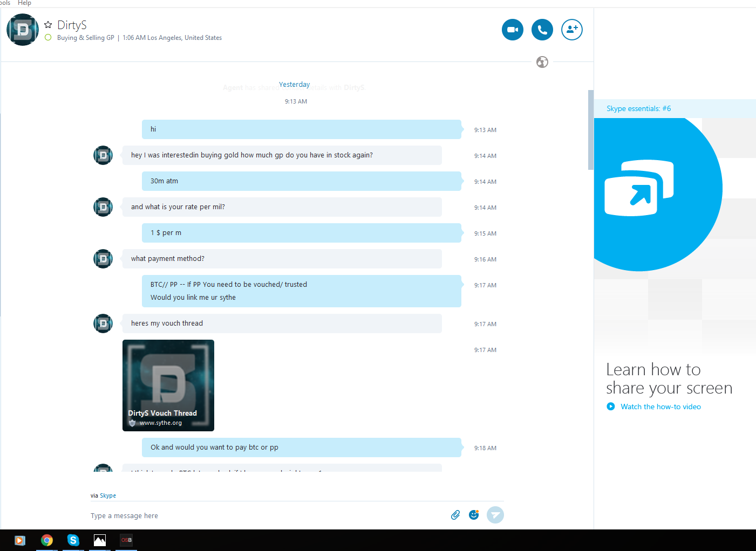Mark DirtyS as favorite with the star
Viewport: 756px width, 551px height.
coord(48,25)
